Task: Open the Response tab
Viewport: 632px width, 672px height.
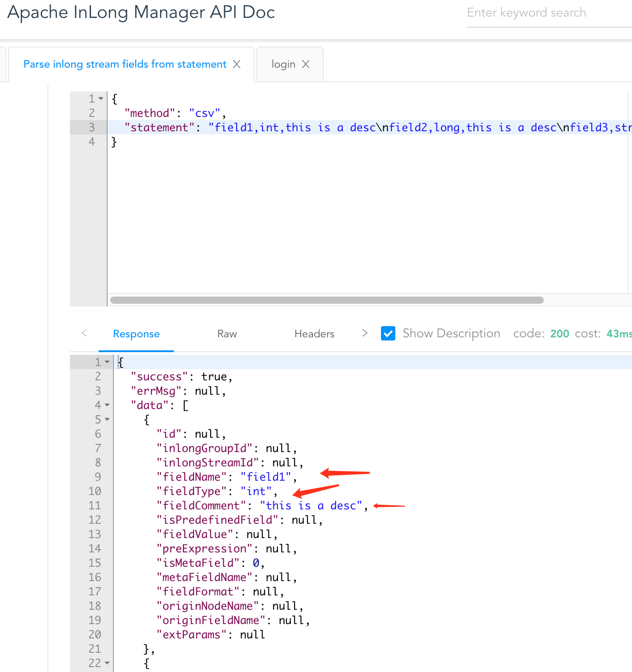Action: point(136,334)
